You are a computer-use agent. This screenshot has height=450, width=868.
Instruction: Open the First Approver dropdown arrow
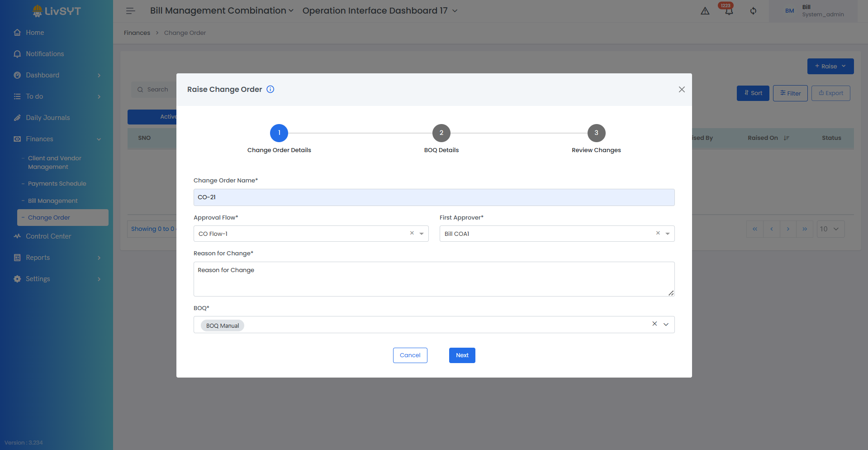click(x=668, y=234)
